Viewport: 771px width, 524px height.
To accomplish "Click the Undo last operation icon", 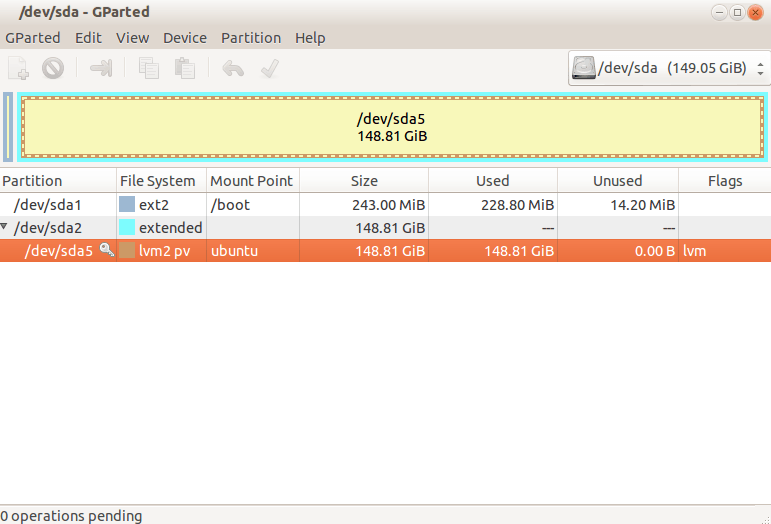I will coord(233,68).
